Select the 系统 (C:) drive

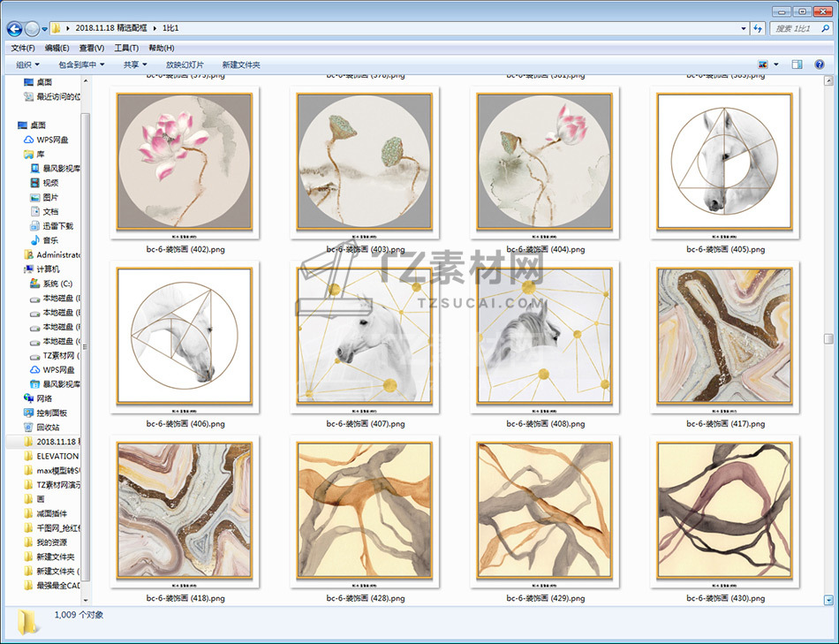pos(56,284)
